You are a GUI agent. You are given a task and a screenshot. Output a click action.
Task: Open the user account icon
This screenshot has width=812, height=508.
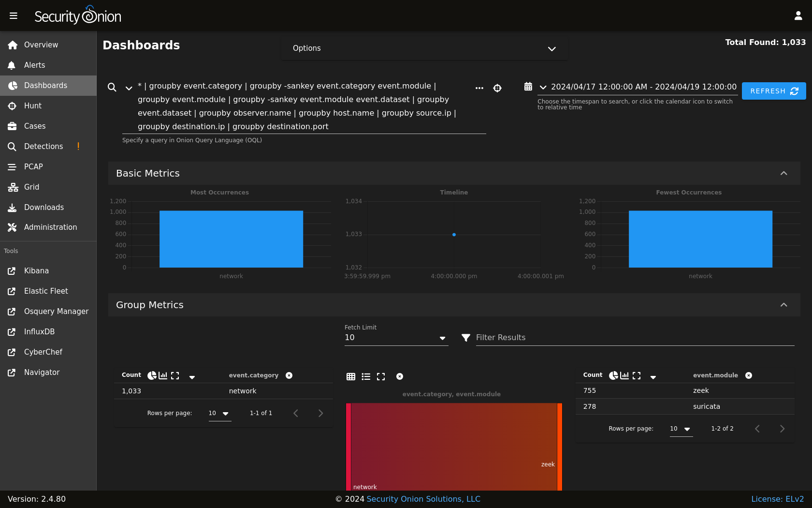tap(798, 16)
